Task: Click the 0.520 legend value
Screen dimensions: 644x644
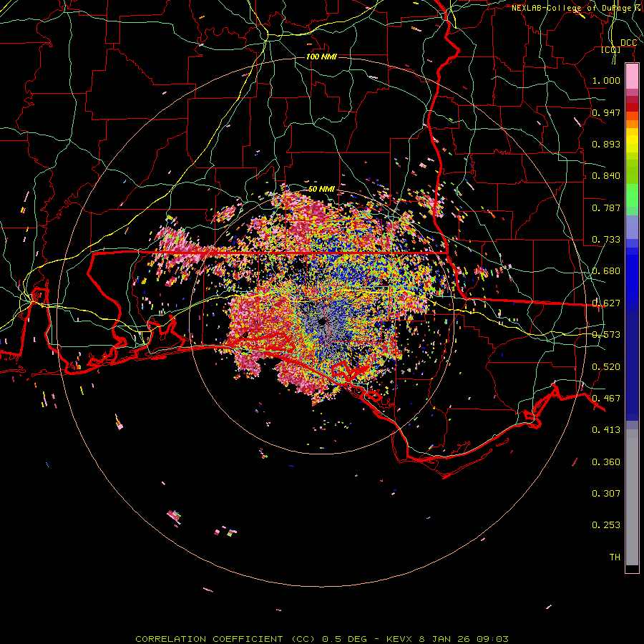Action: coord(606,367)
